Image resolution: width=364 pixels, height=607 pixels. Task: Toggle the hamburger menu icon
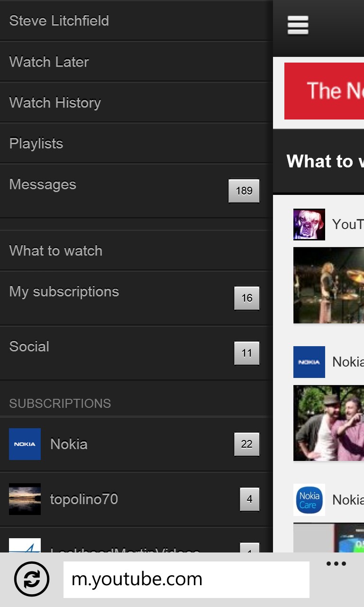point(298,26)
